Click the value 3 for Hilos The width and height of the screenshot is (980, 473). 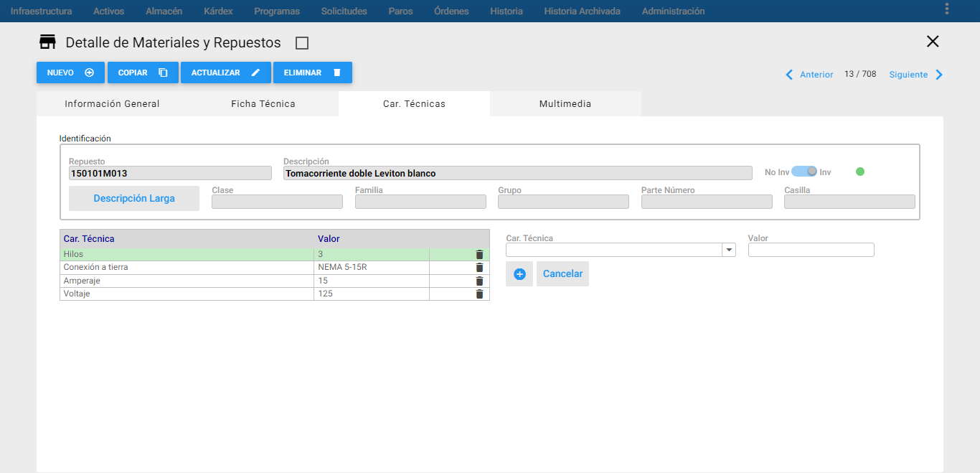(x=321, y=254)
